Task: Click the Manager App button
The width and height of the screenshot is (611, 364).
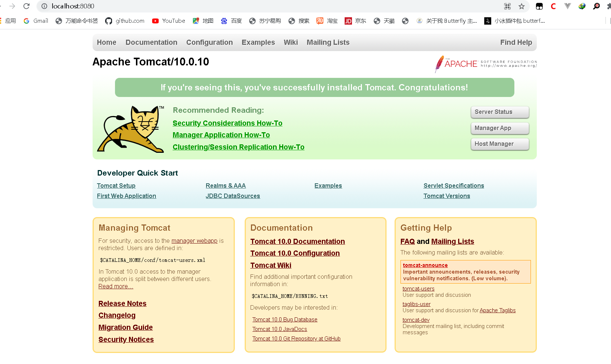Action: [500, 128]
